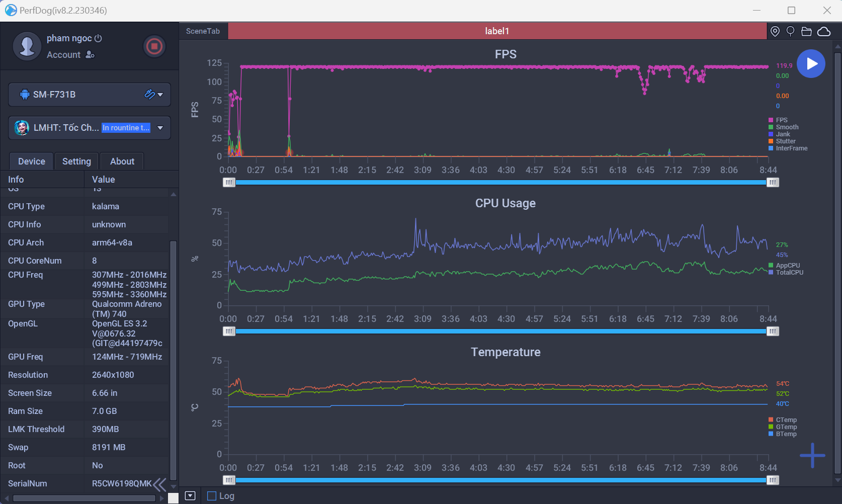This screenshot has height=504, width=842.
Task: Collapse the side panel with double chevron
Action: click(x=160, y=484)
